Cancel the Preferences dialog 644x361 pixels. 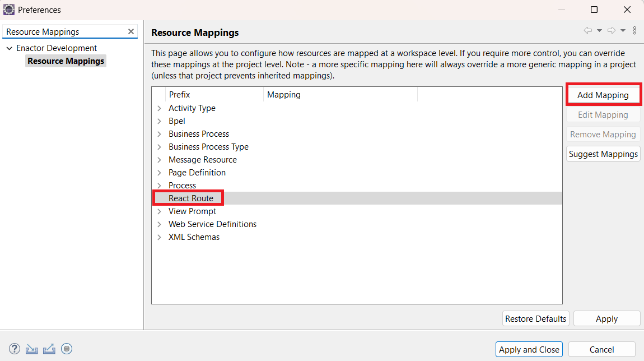coord(601,349)
